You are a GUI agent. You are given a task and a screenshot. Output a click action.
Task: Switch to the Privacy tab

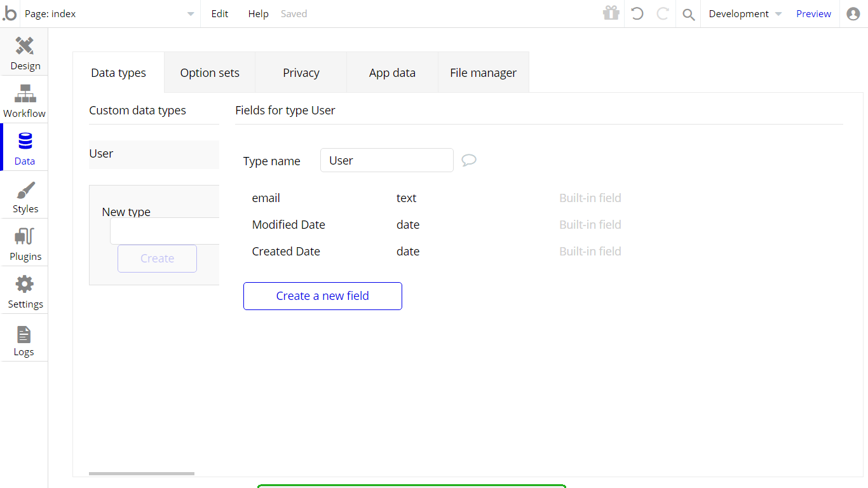pos(301,73)
